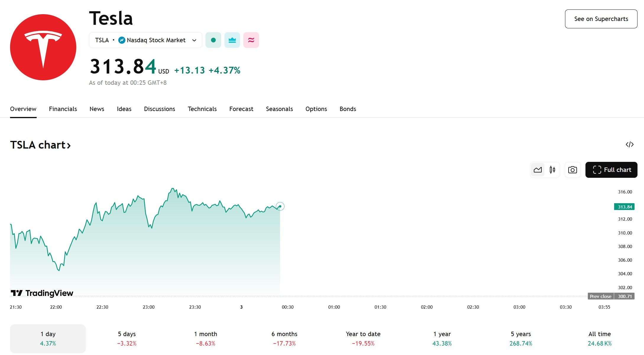The width and height of the screenshot is (644, 355).
Task: Click the 313.84 price label on axis
Action: coord(624,207)
